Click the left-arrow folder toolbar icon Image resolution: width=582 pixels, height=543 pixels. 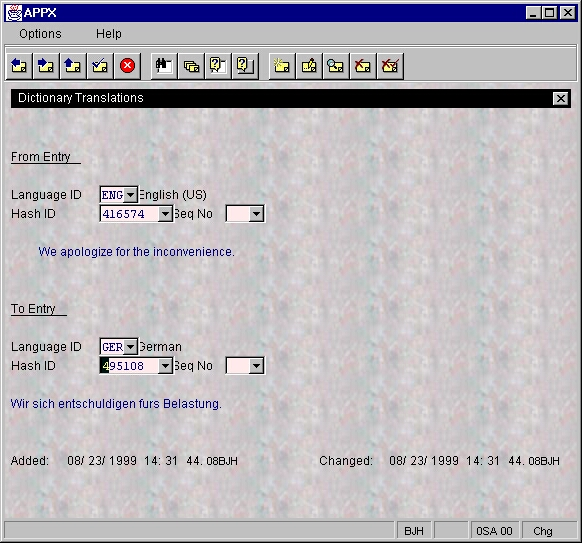tap(19, 66)
